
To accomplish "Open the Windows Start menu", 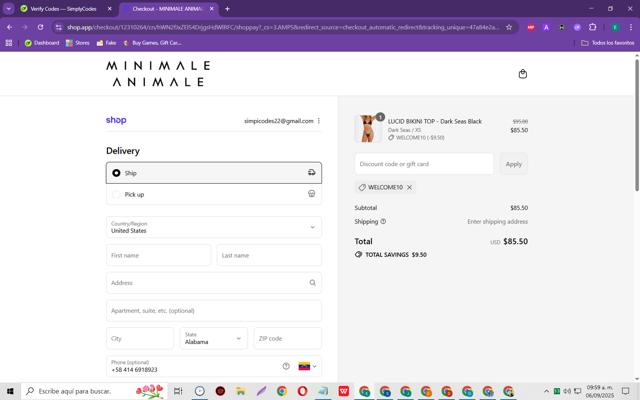I will pyautogui.click(x=10, y=391).
